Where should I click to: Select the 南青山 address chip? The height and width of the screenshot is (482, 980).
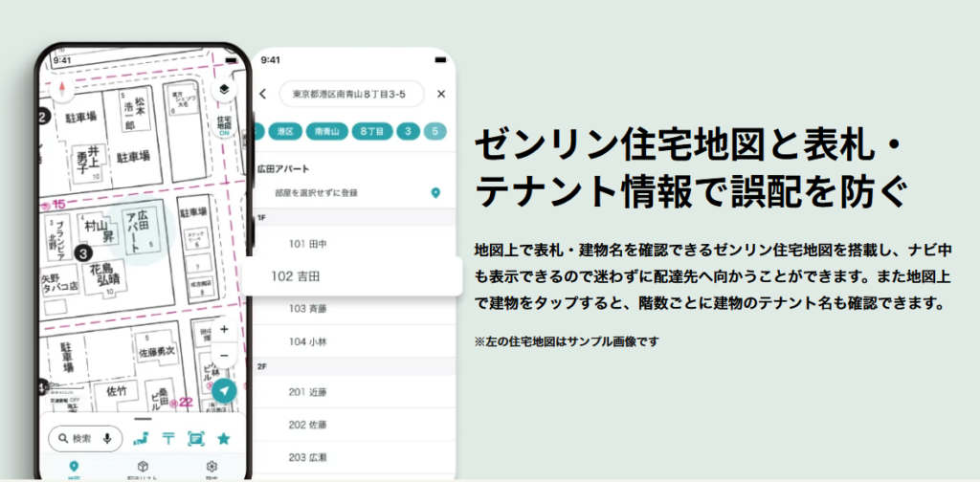327,131
